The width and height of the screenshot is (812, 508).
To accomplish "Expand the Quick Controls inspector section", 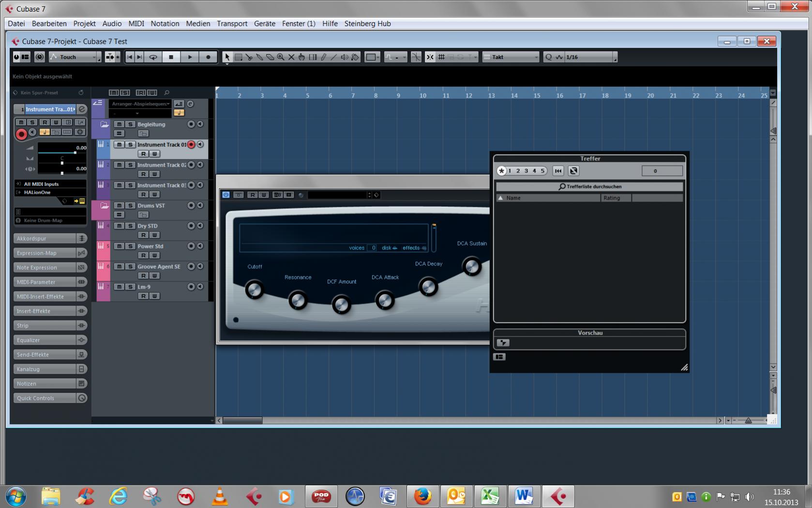I will [50, 398].
